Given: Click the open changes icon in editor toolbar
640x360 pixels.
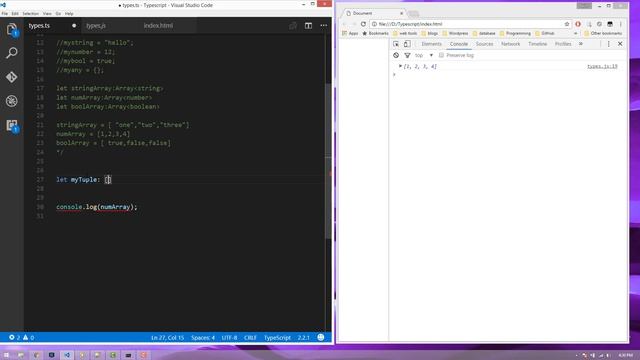Looking at the screenshot, I should click(x=293, y=25).
